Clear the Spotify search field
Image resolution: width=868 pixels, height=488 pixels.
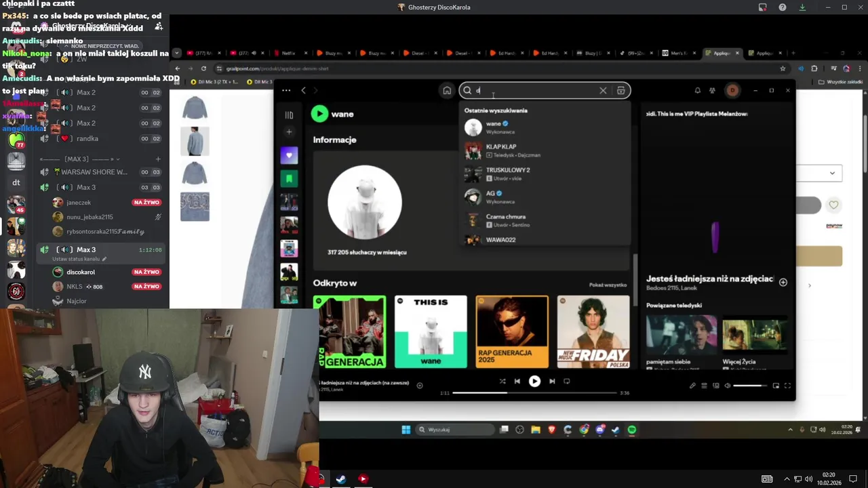(603, 90)
